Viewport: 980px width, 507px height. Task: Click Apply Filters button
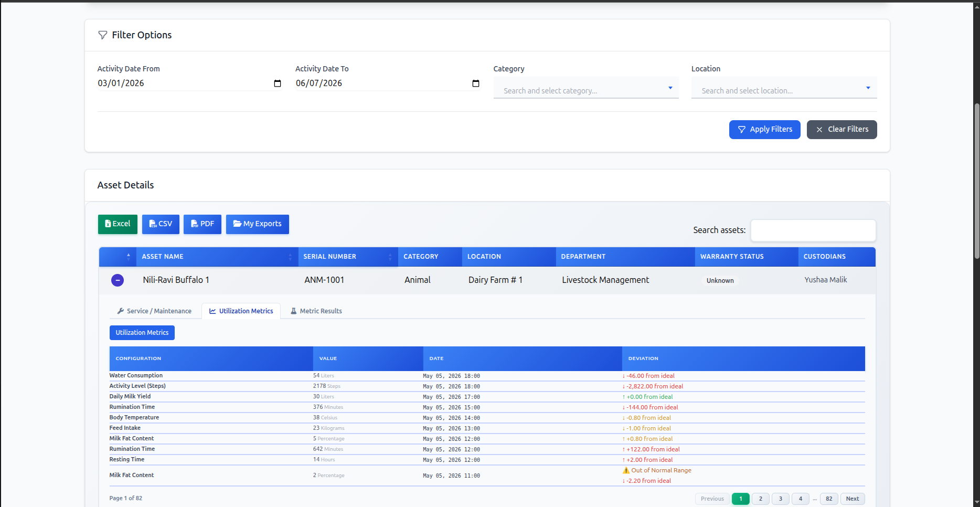point(764,130)
